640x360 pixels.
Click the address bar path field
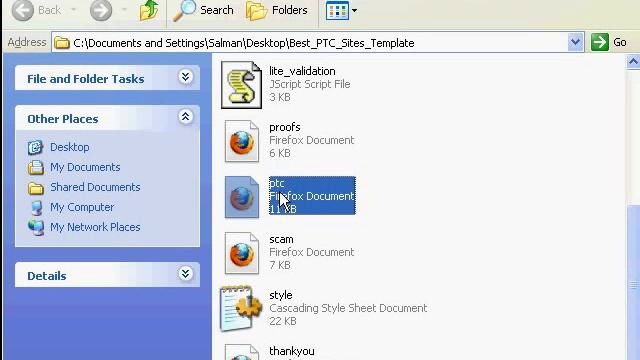click(x=318, y=42)
